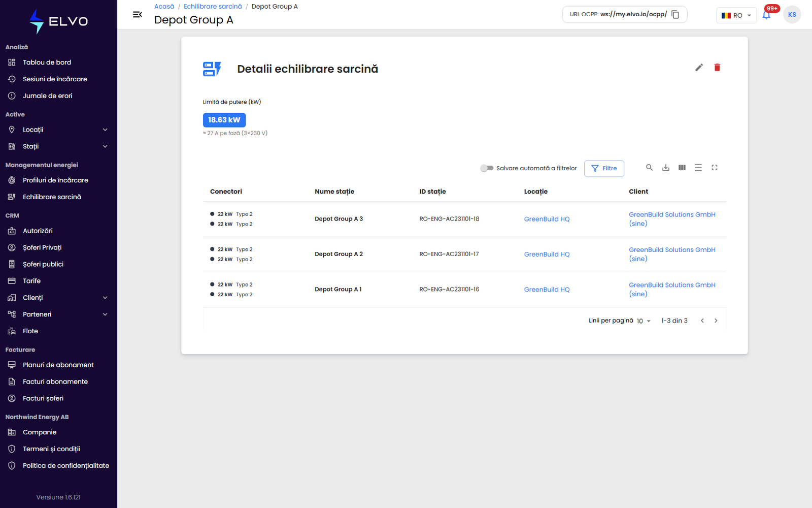This screenshot has height=508, width=812.
Task: Open the notifications bell
Action: click(766, 15)
